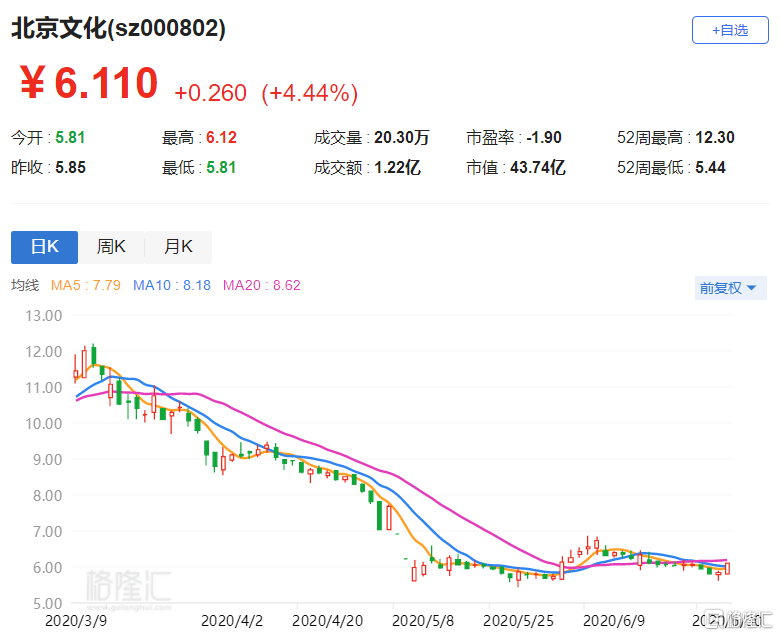The height and width of the screenshot is (636, 779).
Task: Click the 2020/5/8 date axis label
Action: (423, 621)
